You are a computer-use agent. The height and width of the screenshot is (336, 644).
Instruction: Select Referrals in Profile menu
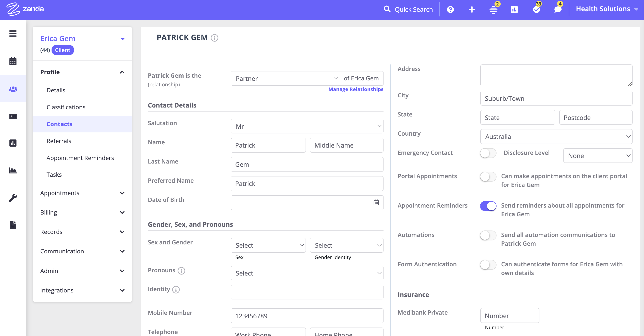[59, 141]
